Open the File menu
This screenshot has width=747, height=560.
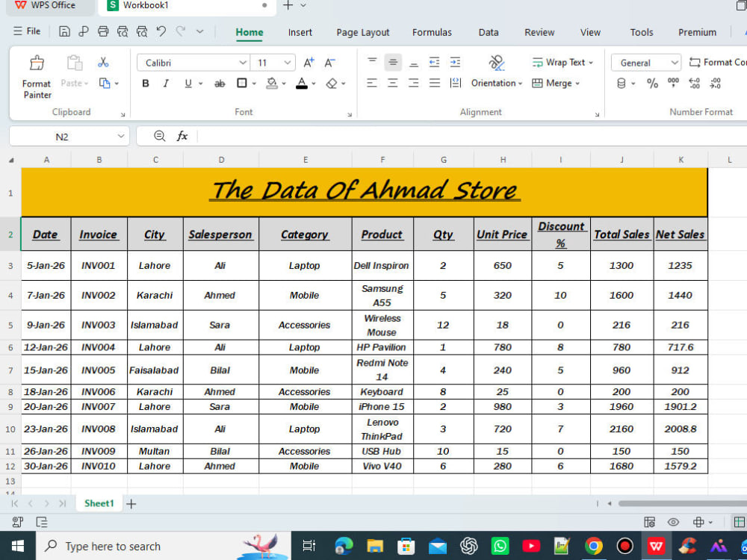coord(27,31)
